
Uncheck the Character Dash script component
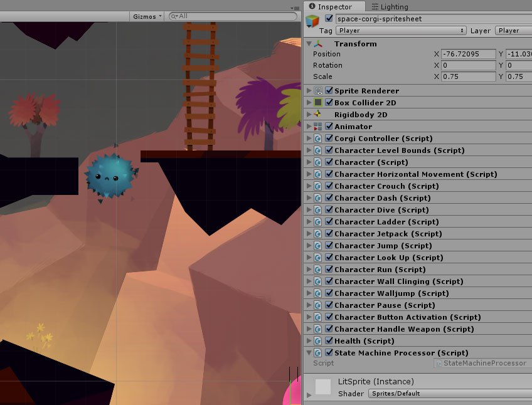[x=329, y=198]
